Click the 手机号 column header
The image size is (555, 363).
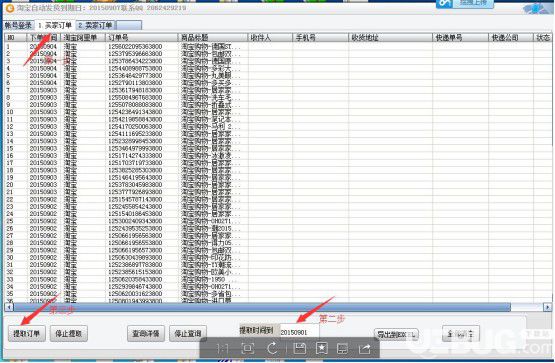coord(320,38)
